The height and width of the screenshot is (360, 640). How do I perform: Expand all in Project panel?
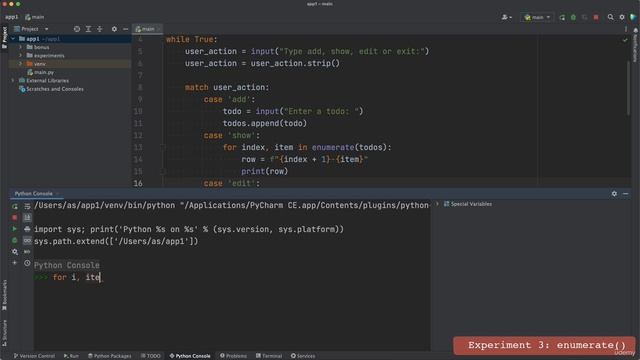click(x=88, y=29)
